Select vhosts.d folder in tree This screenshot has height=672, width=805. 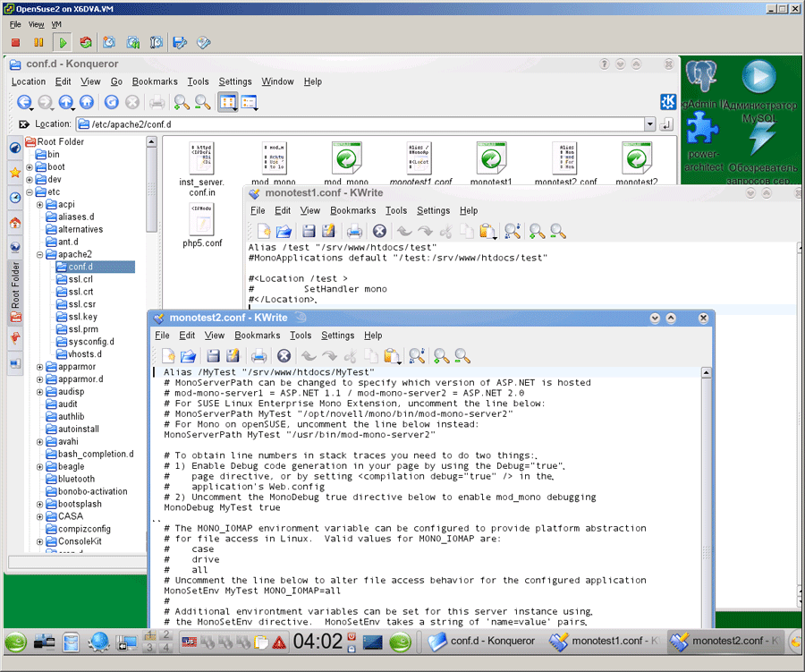pos(79,354)
